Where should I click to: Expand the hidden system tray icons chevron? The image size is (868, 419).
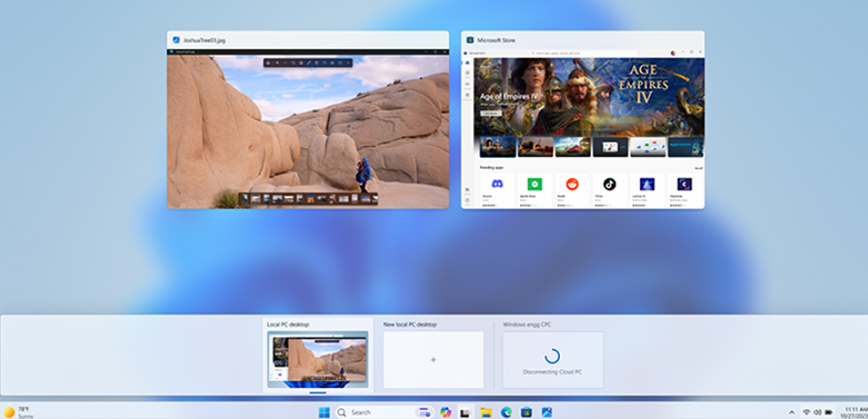pyautogui.click(x=791, y=412)
